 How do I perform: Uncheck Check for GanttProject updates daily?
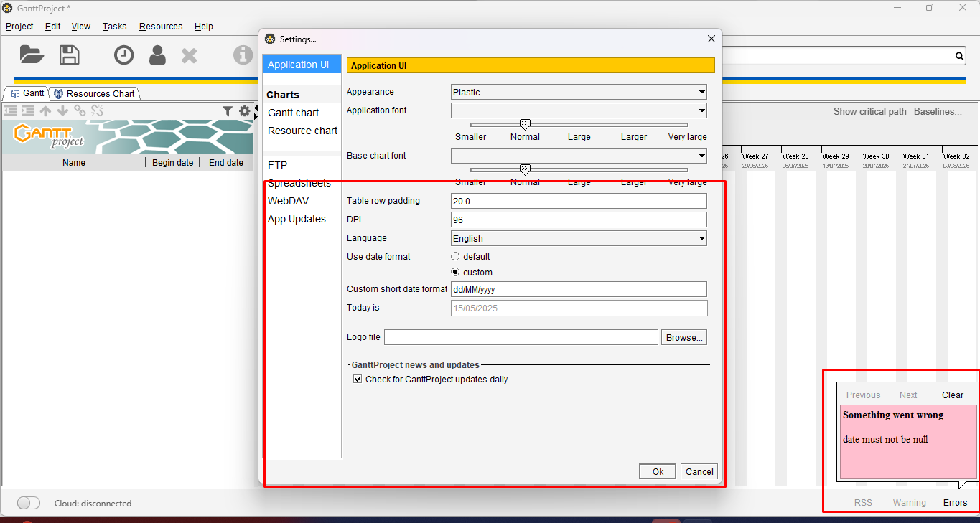point(358,379)
